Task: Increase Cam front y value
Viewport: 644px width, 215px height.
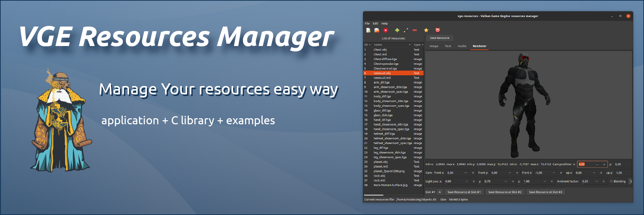Action: pos(517,173)
